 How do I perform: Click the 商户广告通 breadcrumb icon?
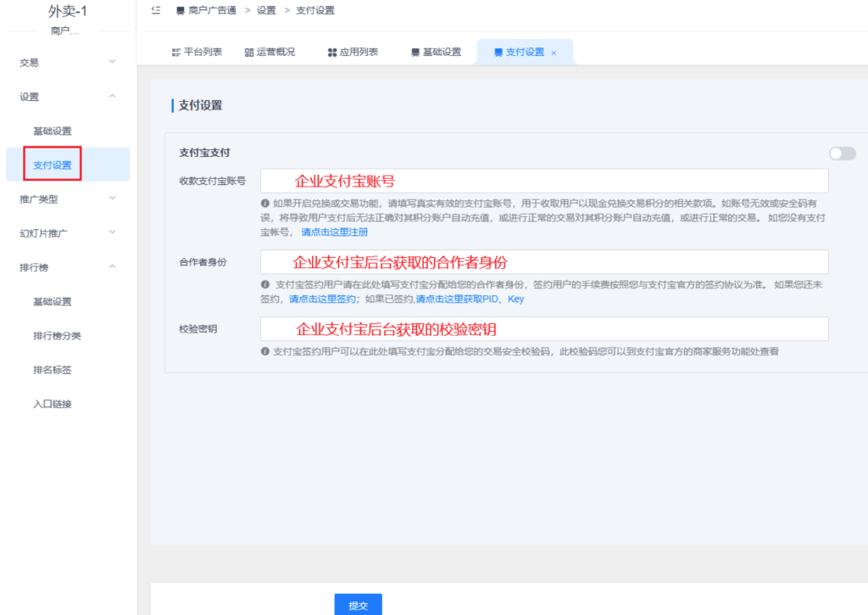tap(180, 11)
